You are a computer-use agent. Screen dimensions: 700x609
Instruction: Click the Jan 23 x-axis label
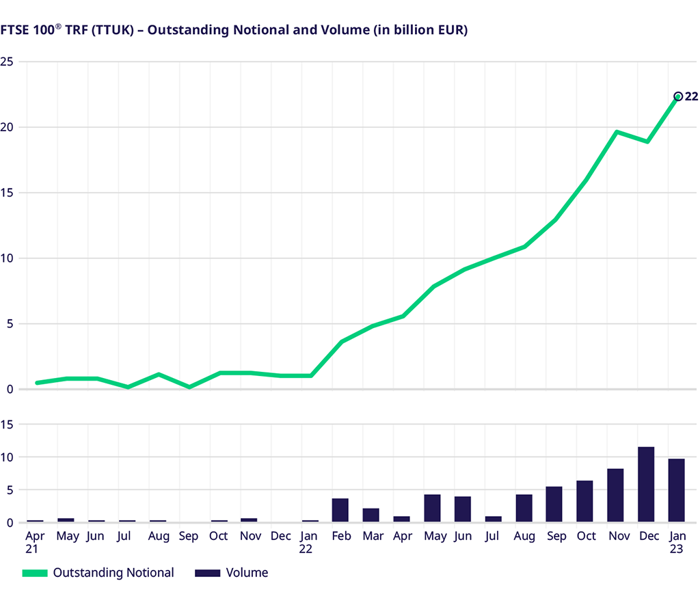click(x=677, y=543)
